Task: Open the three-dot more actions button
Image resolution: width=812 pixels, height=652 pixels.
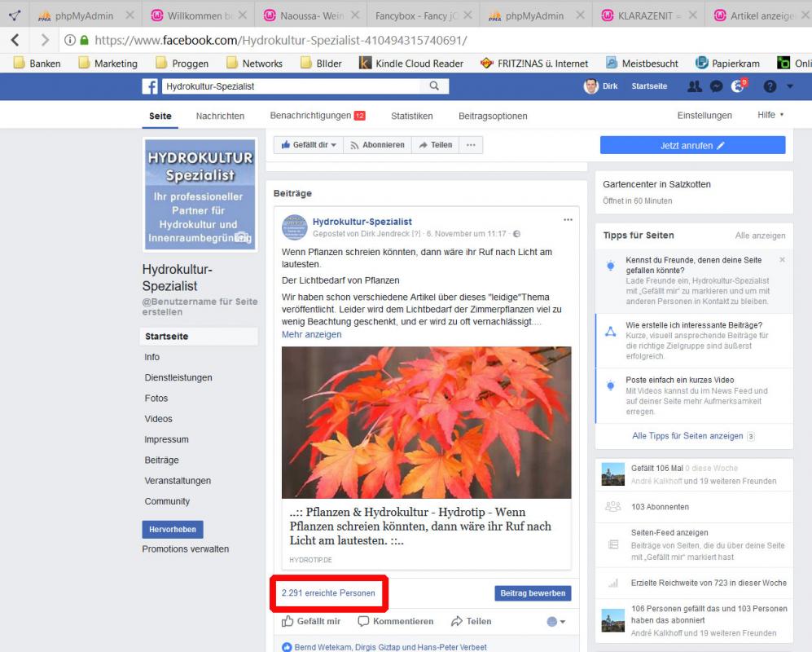Action: (x=471, y=145)
